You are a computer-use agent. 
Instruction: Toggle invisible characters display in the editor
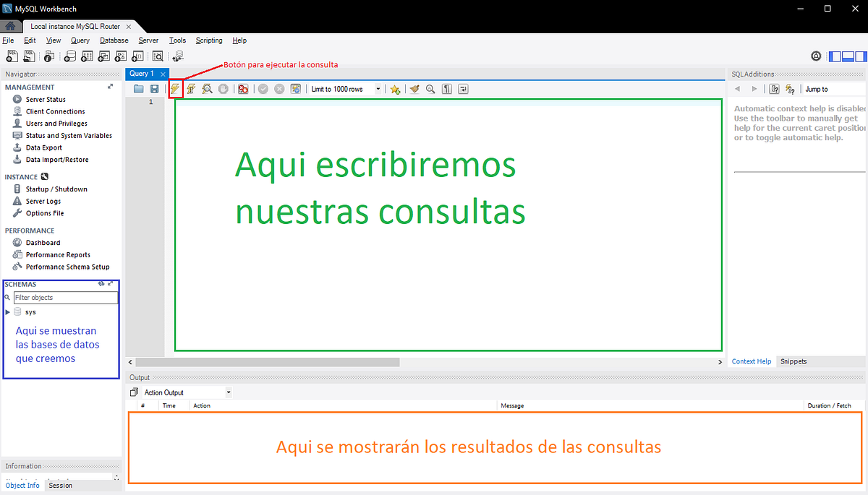[446, 88]
